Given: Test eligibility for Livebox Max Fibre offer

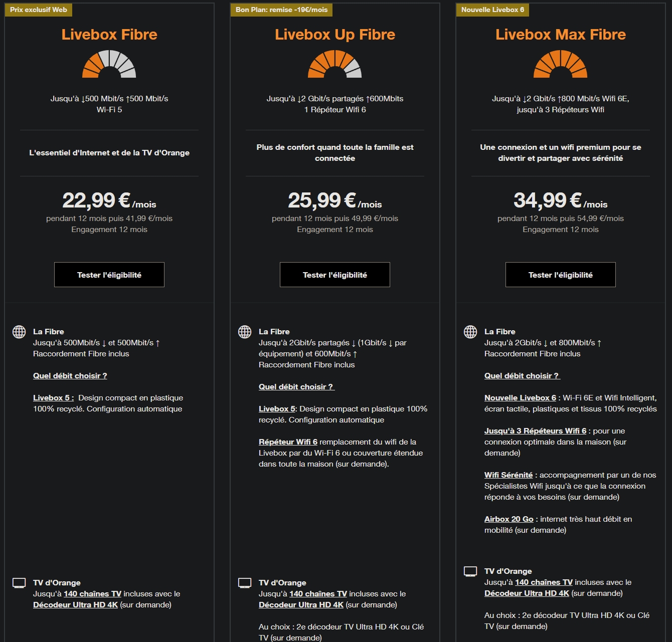Looking at the screenshot, I should 561,275.
